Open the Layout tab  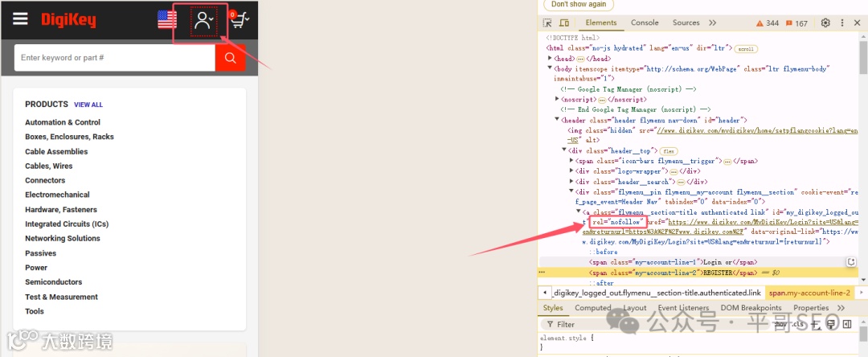[x=635, y=308]
